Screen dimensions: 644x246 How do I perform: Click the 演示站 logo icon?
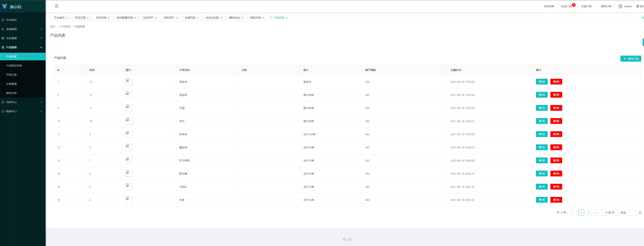point(5,6)
